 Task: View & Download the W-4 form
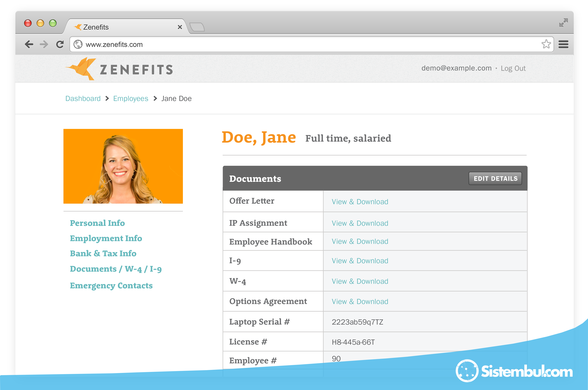(x=360, y=281)
